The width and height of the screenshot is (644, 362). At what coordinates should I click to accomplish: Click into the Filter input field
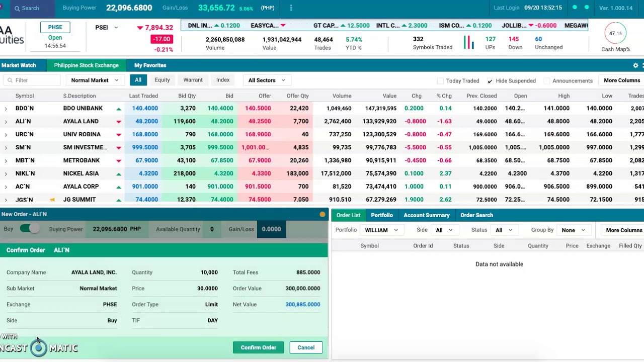(x=32, y=80)
